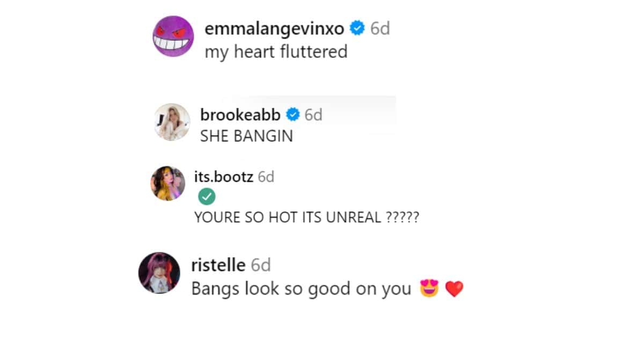Click the ristelle username

(218, 264)
